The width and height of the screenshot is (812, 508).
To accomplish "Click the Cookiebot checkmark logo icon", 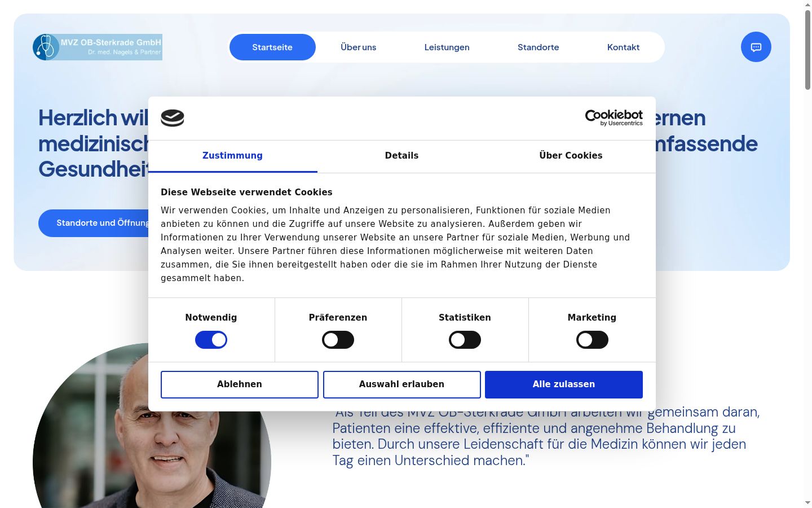I will pos(173,118).
